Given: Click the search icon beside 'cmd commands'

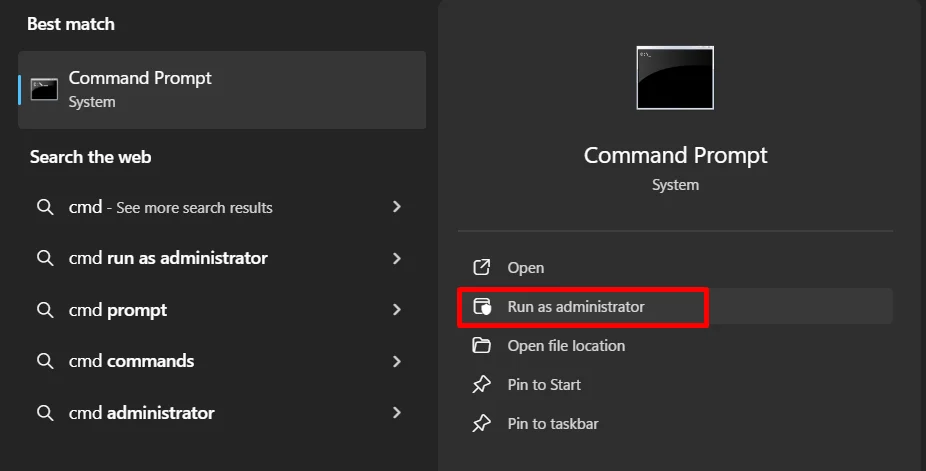Looking at the screenshot, I should pos(45,361).
